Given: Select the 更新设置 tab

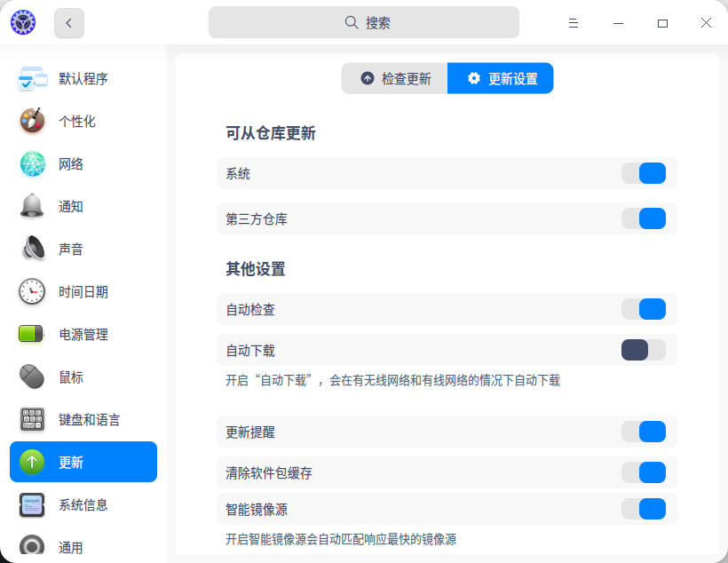Looking at the screenshot, I should (500, 78).
